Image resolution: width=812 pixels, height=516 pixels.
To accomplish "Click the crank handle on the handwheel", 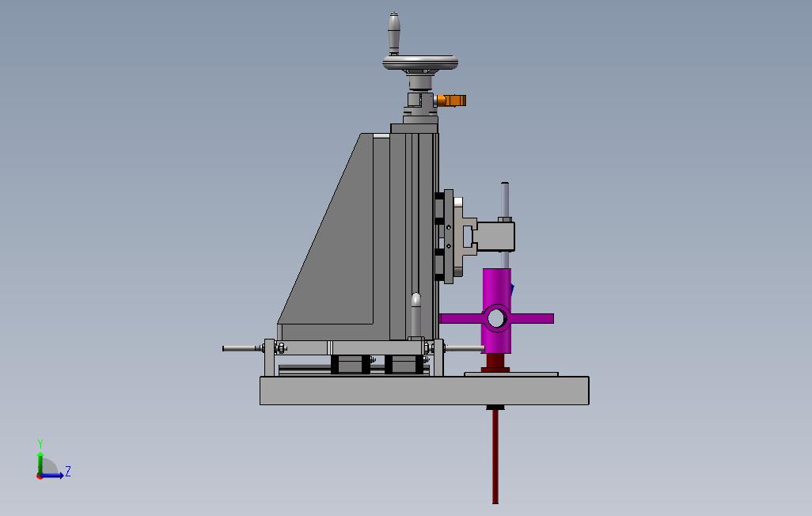I will (x=394, y=33).
